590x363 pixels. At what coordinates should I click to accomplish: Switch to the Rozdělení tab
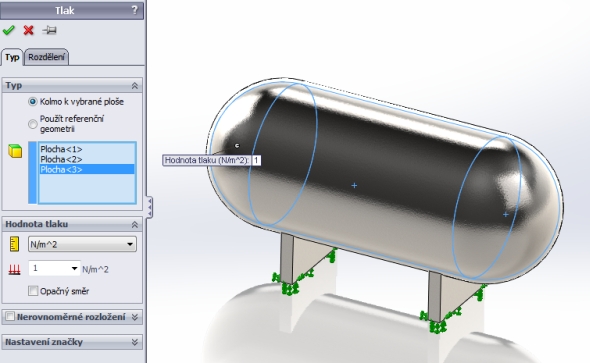pos(47,57)
